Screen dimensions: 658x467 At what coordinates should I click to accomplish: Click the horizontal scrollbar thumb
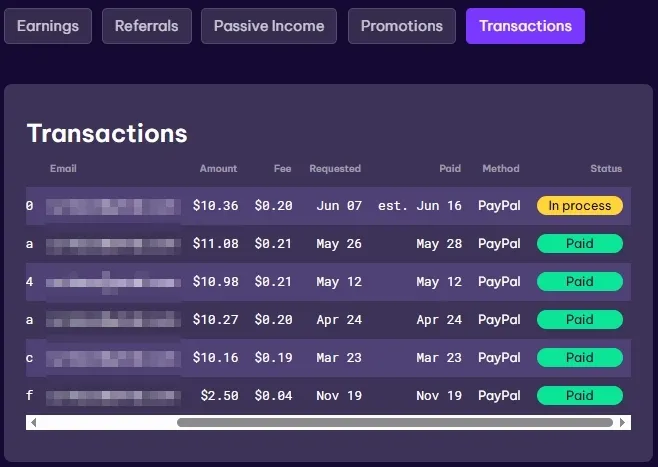coord(395,423)
